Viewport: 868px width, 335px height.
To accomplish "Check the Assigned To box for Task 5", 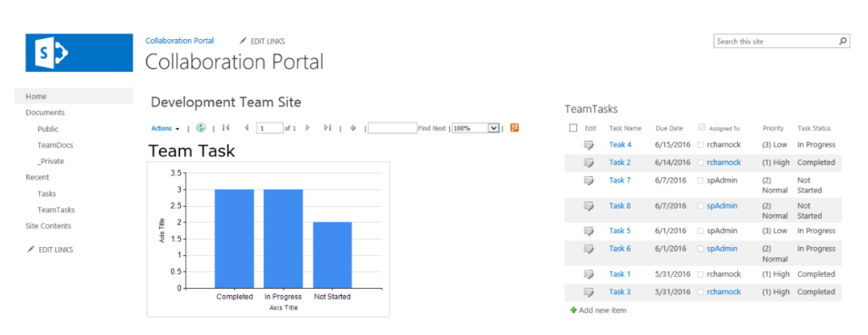I will click(702, 232).
